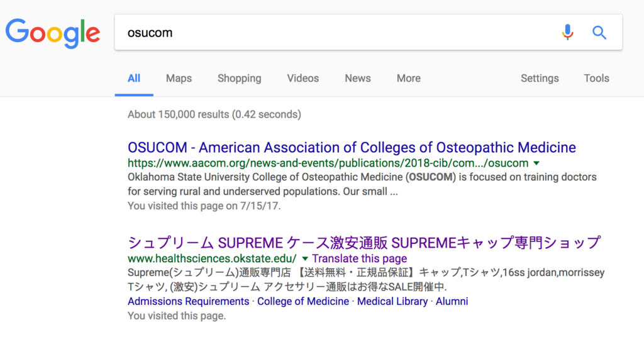Open the Settings menu

(x=540, y=79)
